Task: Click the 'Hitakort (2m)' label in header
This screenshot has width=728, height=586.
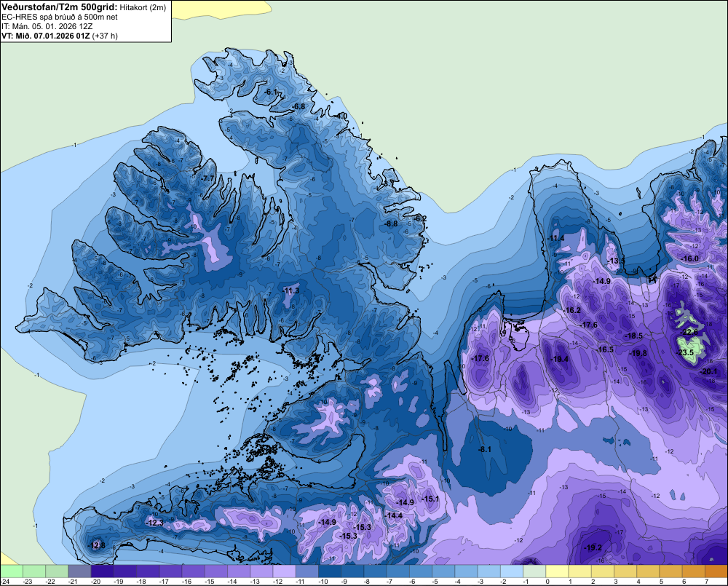Action: [143, 7]
